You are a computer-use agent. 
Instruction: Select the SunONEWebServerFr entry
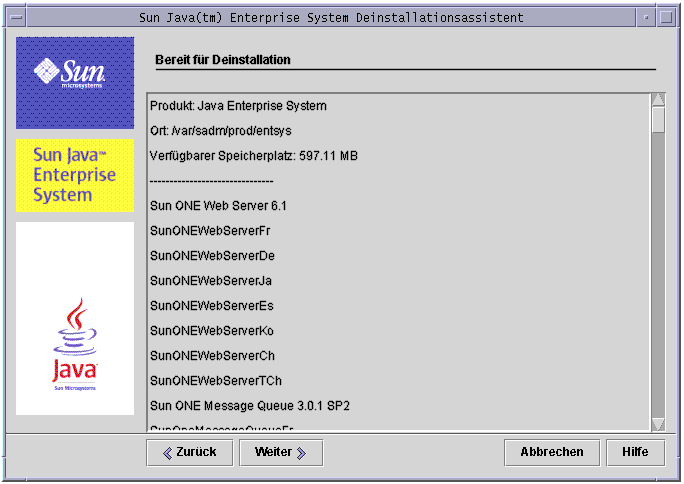210,231
